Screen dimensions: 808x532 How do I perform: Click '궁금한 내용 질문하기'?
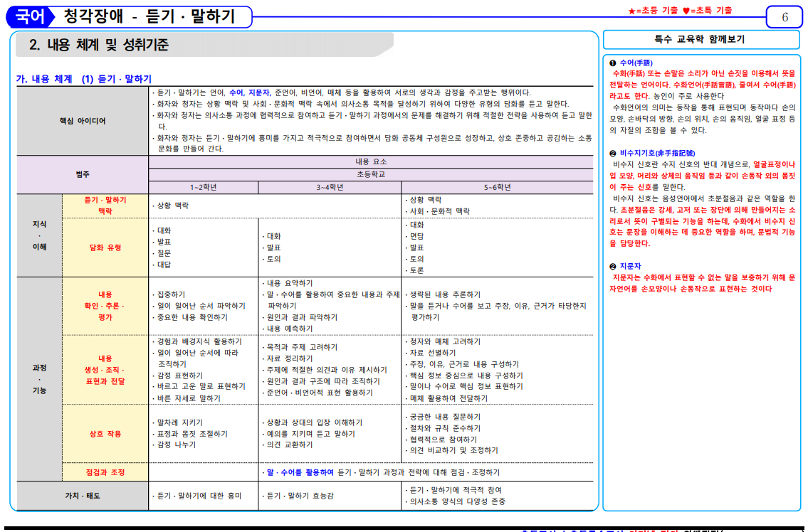[445, 417]
